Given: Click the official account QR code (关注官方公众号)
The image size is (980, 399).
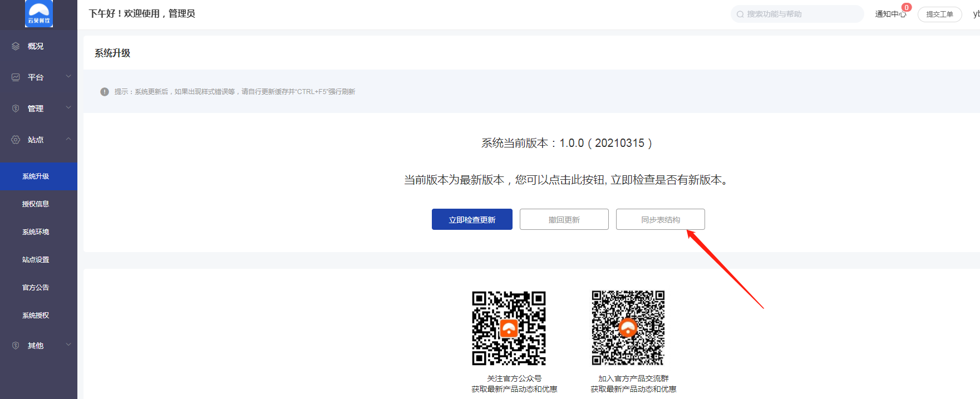Looking at the screenshot, I should [x=509, y=328].
